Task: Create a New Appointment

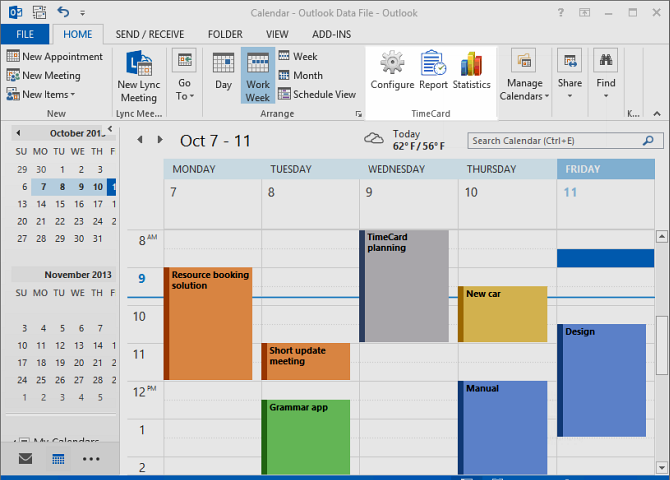Action: pyautogui.click(x=55, y=56)
